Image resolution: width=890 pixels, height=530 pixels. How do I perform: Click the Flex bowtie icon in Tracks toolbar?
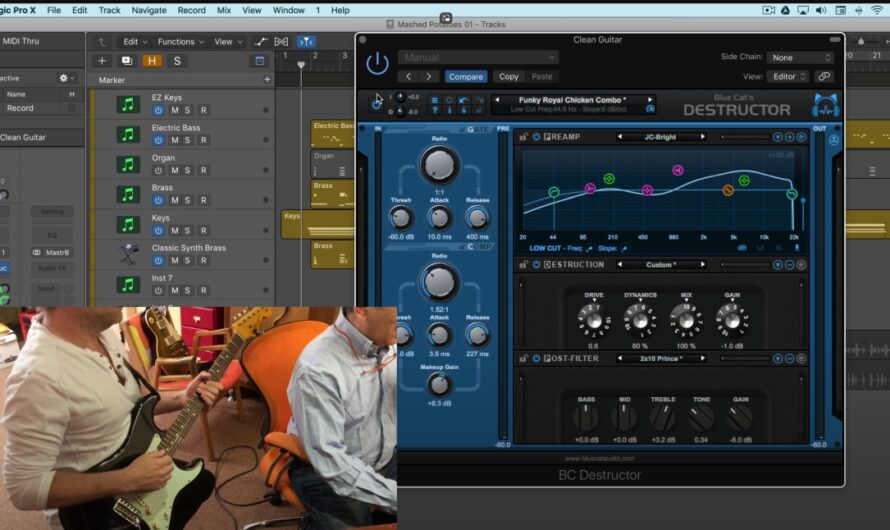point(282,41)
